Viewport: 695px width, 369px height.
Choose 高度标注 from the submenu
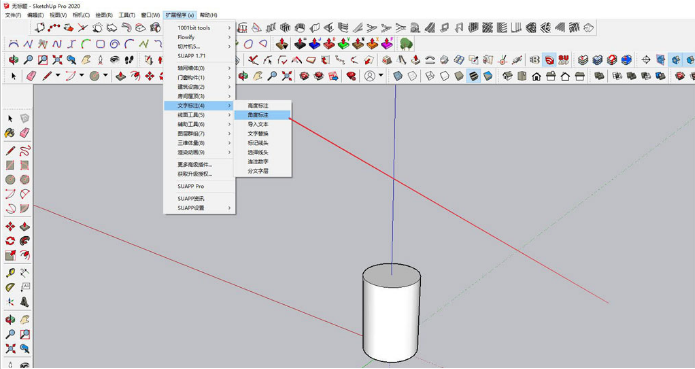coord(263,105)
